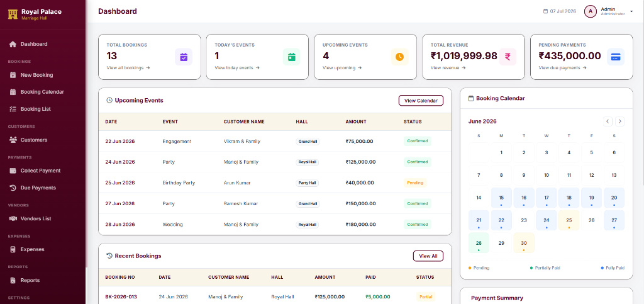Click the Partial status badge
The image size is (644, 304).
coord(426,296)
